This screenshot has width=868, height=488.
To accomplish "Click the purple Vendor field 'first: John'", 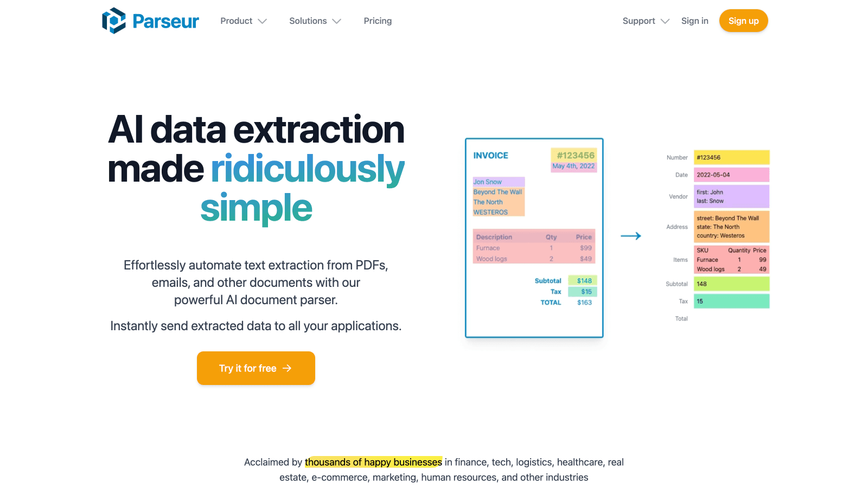I will [731, 196].
